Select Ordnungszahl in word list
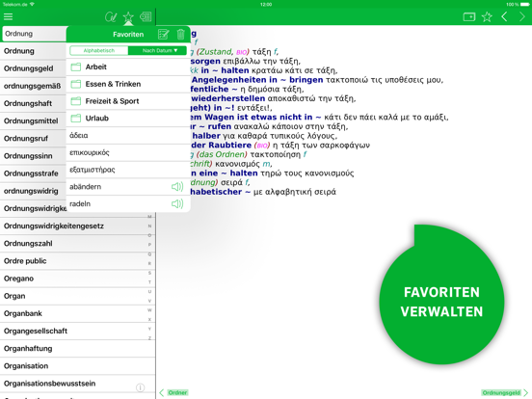 point(77,243)
